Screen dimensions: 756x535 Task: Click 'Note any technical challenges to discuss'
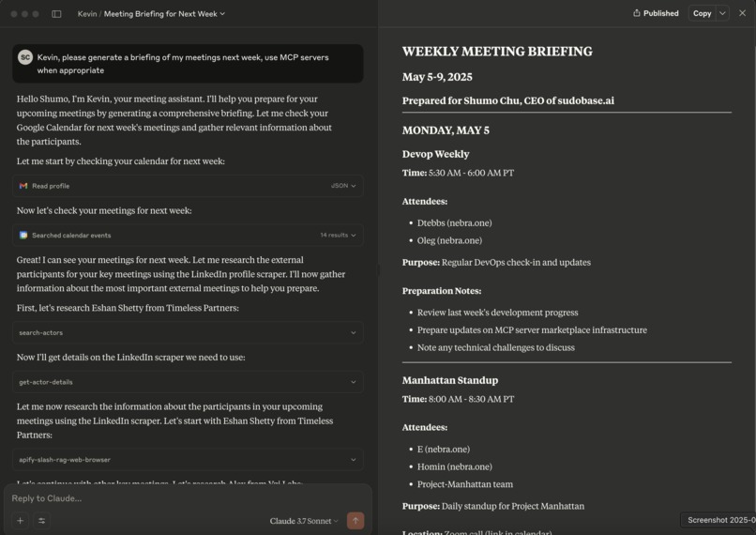coord(495,347)
